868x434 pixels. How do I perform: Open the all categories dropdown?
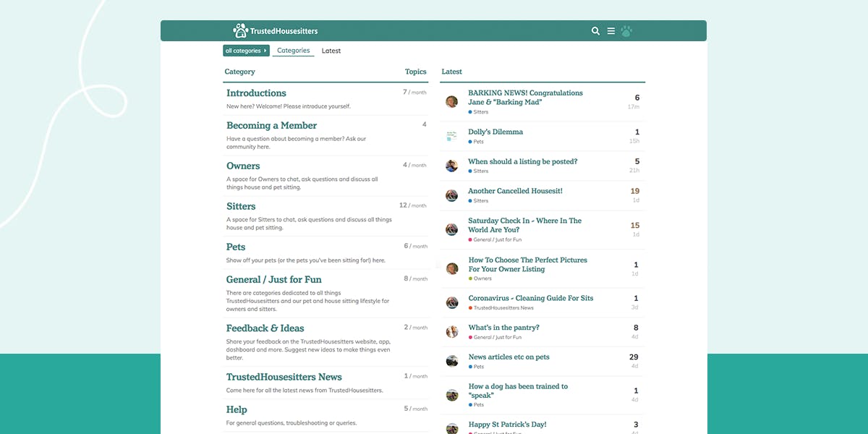click(x=246, y=51)
